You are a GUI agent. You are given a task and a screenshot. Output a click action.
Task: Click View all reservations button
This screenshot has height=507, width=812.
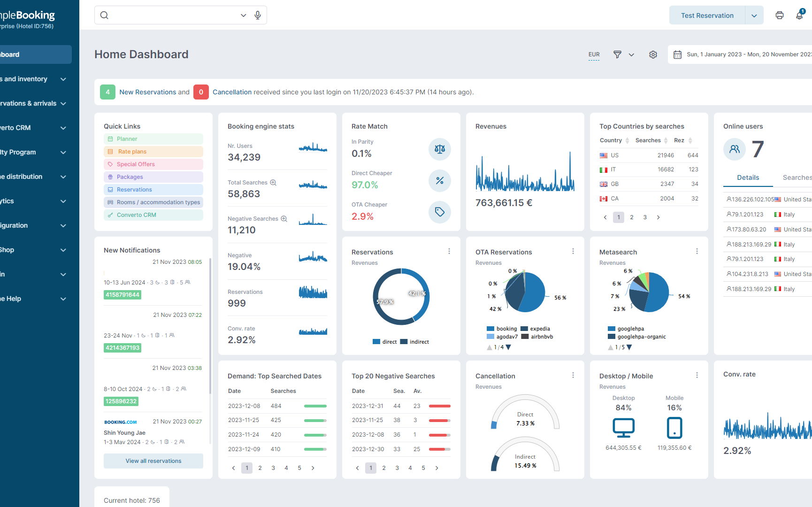click(x=153, y=461)
